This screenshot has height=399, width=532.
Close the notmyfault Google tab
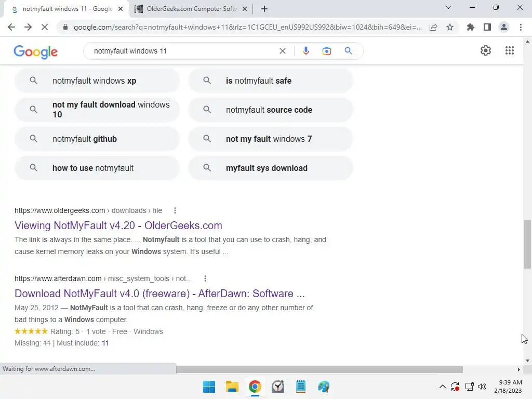coord(121,9)
